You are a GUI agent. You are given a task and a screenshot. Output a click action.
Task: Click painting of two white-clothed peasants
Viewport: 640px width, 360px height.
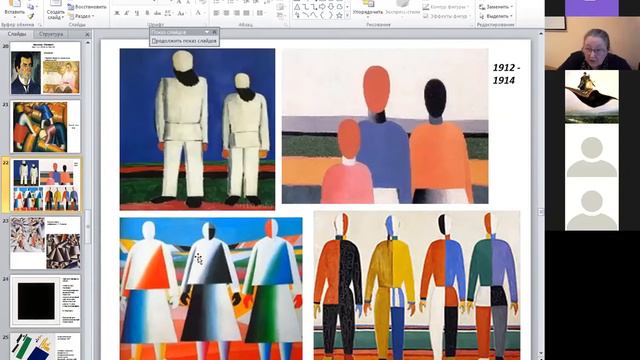pyautogui.click(x=197, y=129)
